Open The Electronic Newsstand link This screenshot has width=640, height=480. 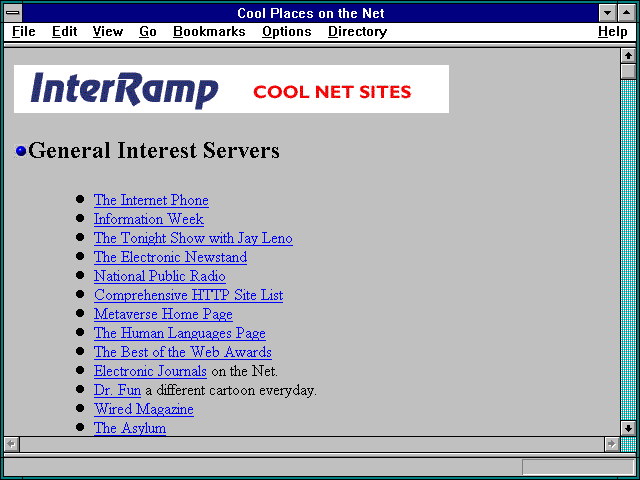(170, 257)
